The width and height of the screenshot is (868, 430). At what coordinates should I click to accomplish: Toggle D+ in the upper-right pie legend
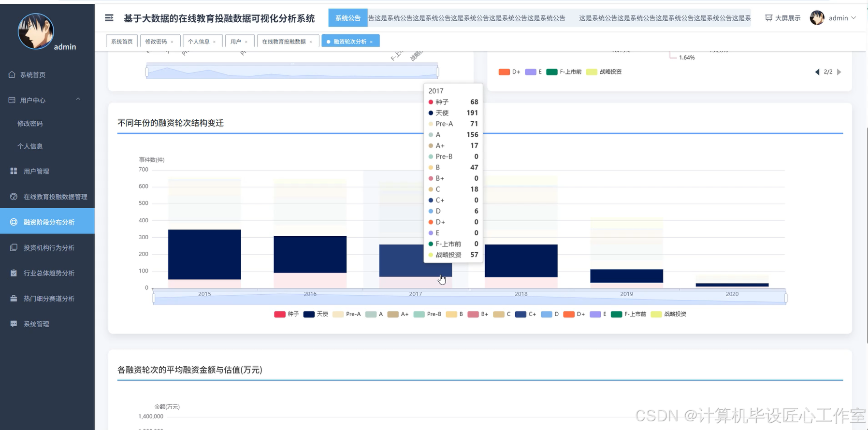[509, 72]
